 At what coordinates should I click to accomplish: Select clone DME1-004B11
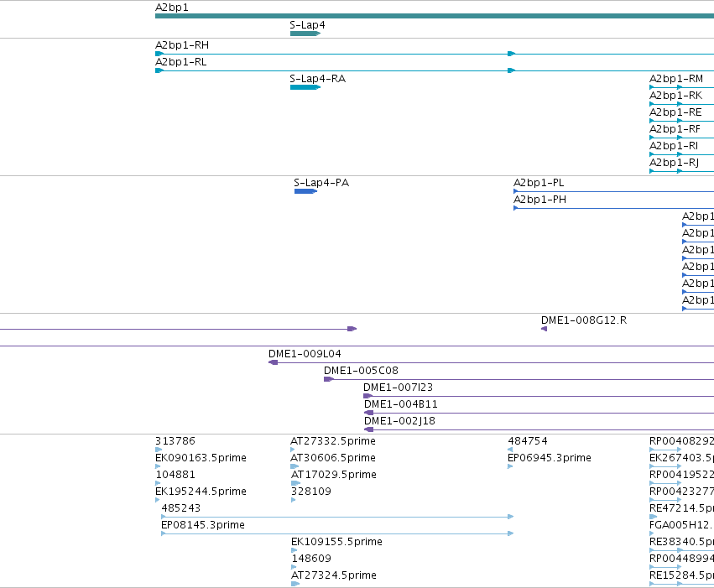coord(539,413)
